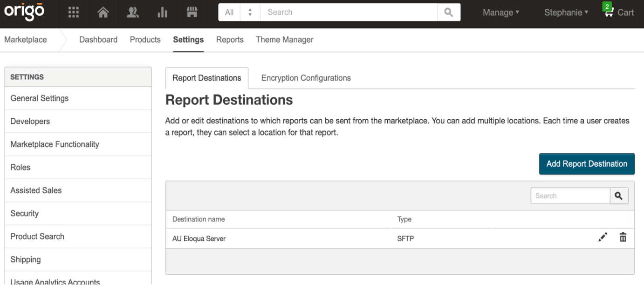Click the top search magnifier icon

(x=449, y=13)
